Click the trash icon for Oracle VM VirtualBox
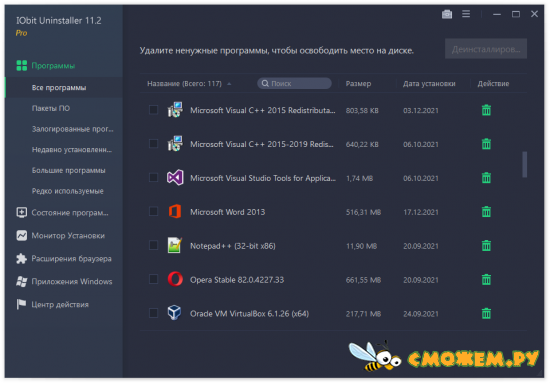 [486, 313]
